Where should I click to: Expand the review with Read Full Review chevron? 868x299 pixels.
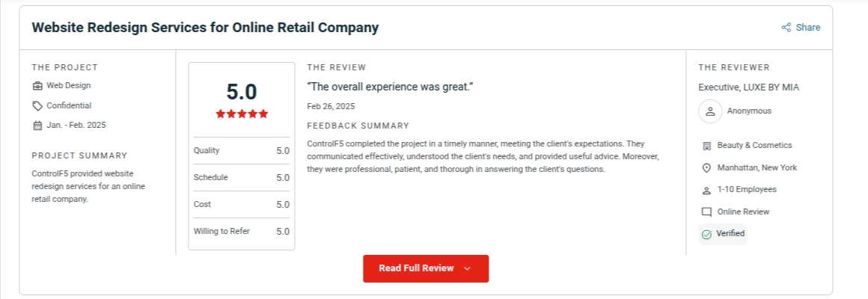coord(468,268)
